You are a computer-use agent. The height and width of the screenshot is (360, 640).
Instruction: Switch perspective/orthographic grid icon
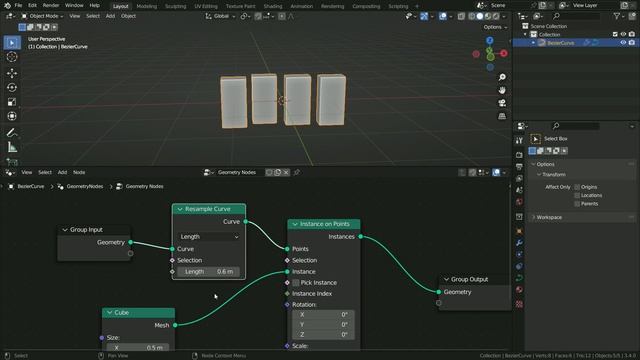pyautogui.click(x=502, y=116)
